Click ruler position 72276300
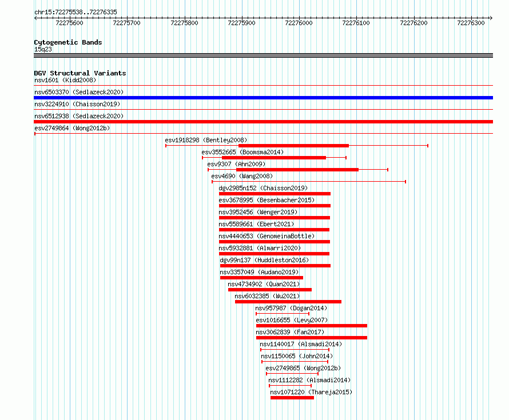Screen dimensions: 509x420 (471, 23)
